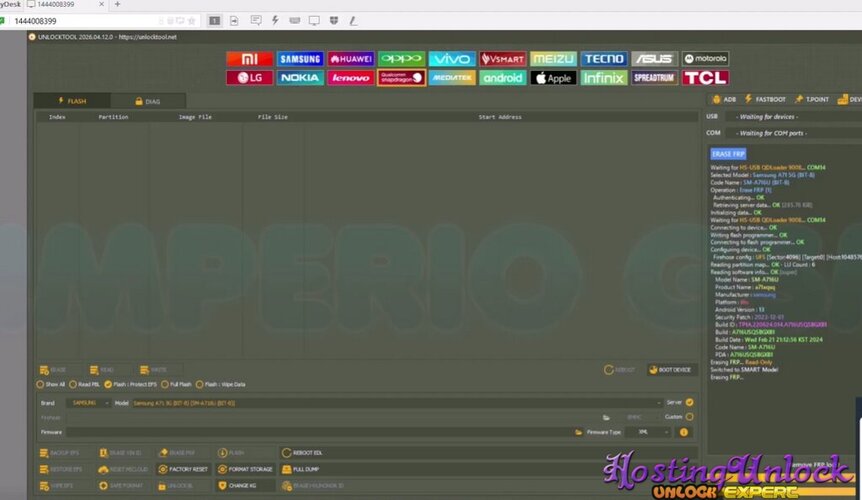Click AnyDesk whiteboard pen icon
The width and height of the screenshot is (862, 500).
pyautogui.click(x=353, y=21)
